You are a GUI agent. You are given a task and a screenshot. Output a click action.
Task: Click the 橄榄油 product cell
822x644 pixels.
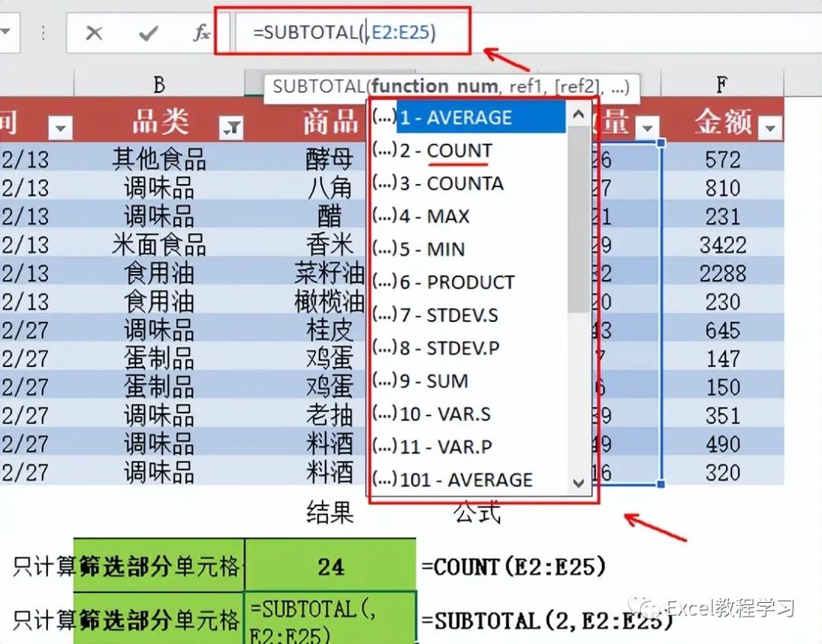pyautogui.click(x=330, y=301)
